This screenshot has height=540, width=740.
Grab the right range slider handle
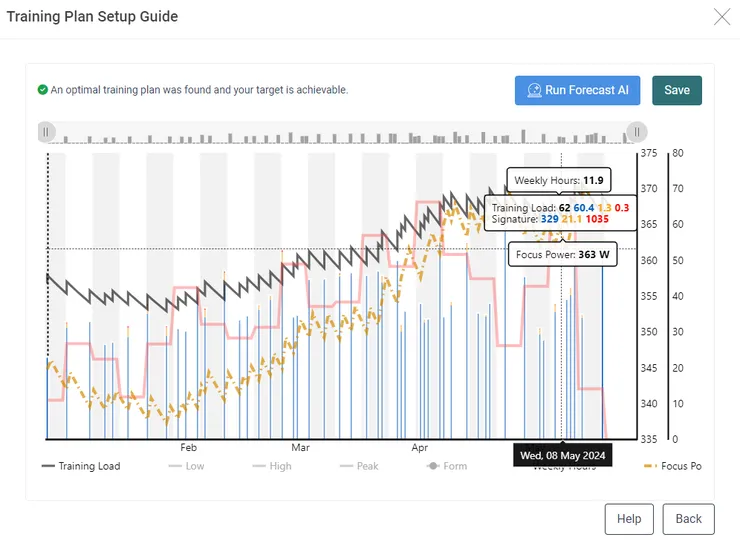click(637, 132)
